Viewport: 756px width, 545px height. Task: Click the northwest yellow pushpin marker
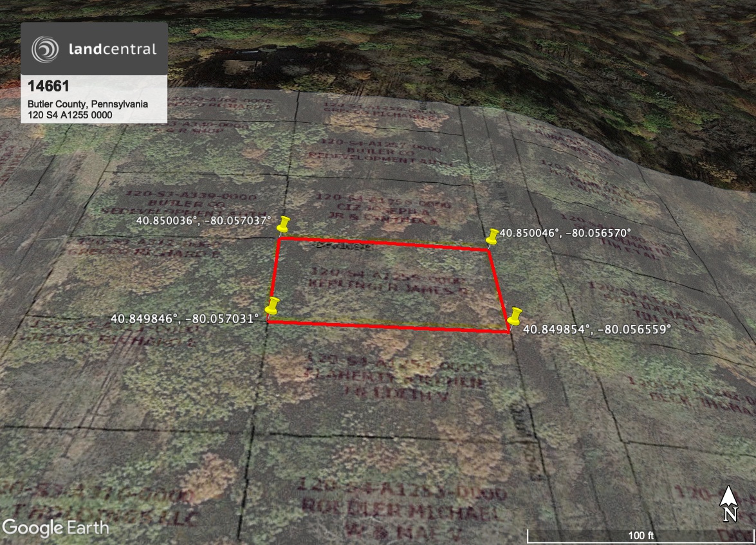283,225
